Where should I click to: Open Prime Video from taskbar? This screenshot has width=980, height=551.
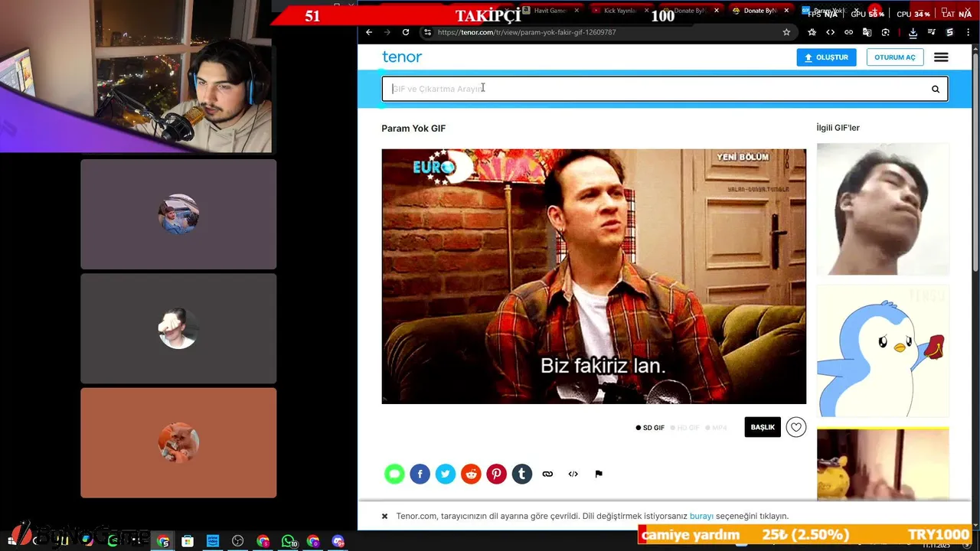(213, 541)
